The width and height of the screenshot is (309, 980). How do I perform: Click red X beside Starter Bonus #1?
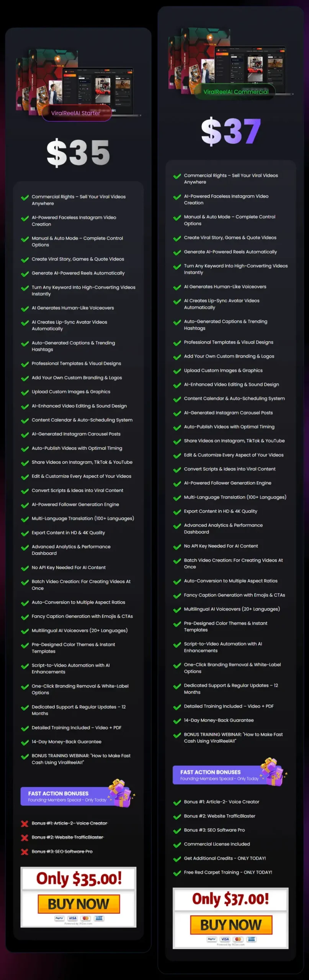click(25, 823)
